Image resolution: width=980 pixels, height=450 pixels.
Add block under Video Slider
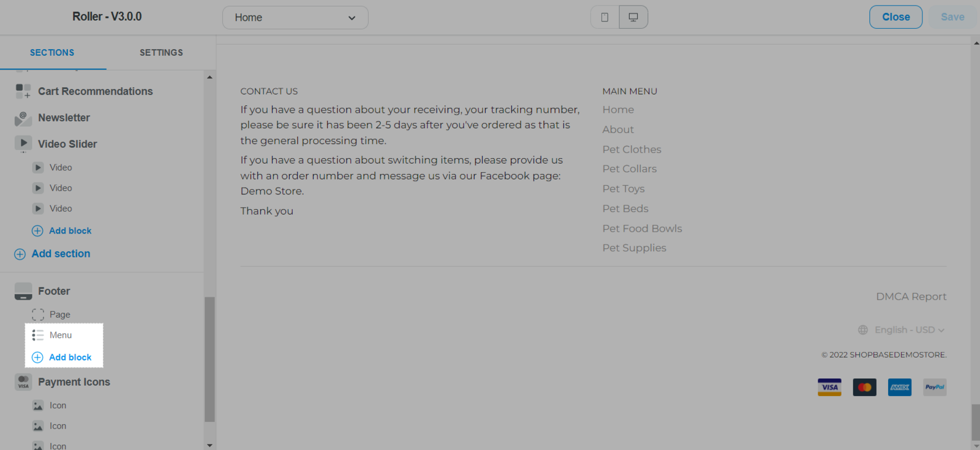(x=70, y=231)
